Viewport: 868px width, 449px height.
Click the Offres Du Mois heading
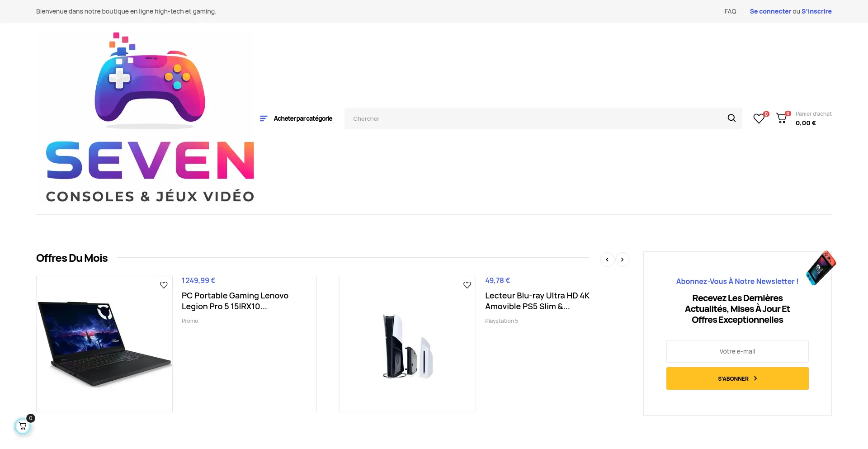point(72,258)
